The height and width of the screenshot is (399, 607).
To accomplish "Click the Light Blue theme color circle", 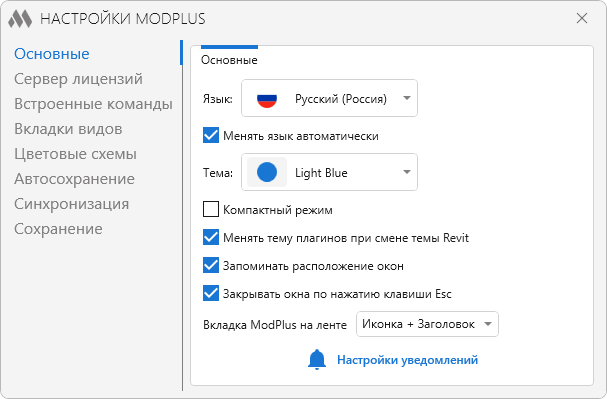I will click(267, 172).
